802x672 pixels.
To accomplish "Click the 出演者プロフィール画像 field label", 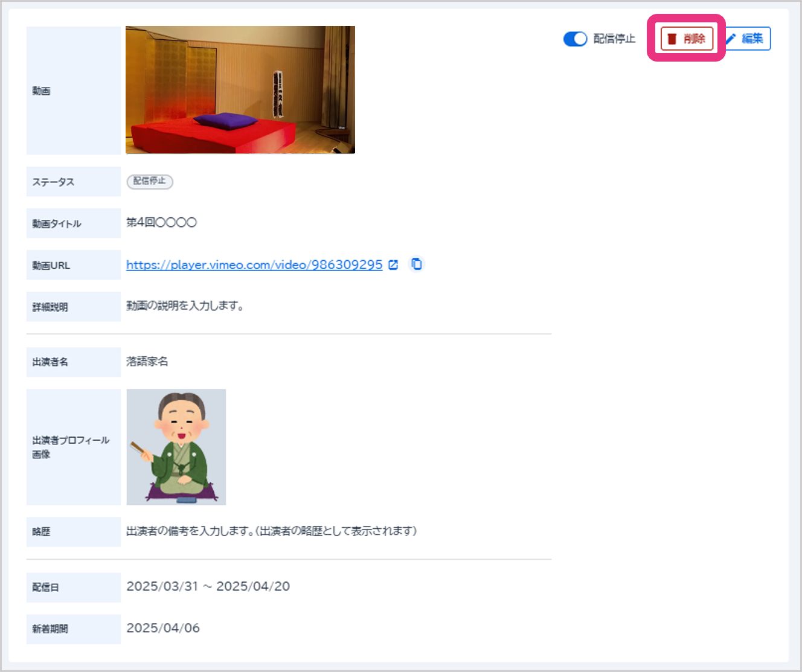I will [70, 447].
